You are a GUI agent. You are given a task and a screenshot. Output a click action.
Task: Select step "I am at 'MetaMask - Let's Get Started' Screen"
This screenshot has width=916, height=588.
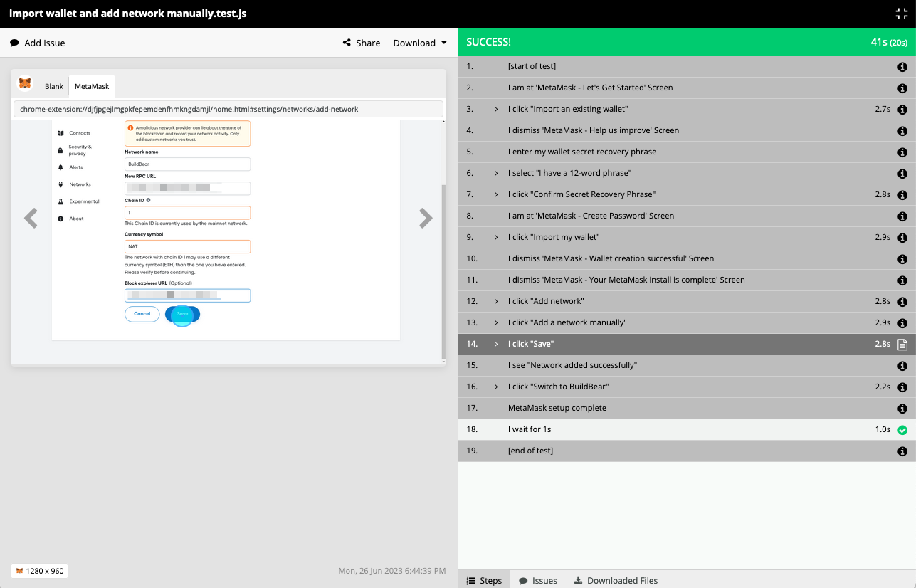687,88
